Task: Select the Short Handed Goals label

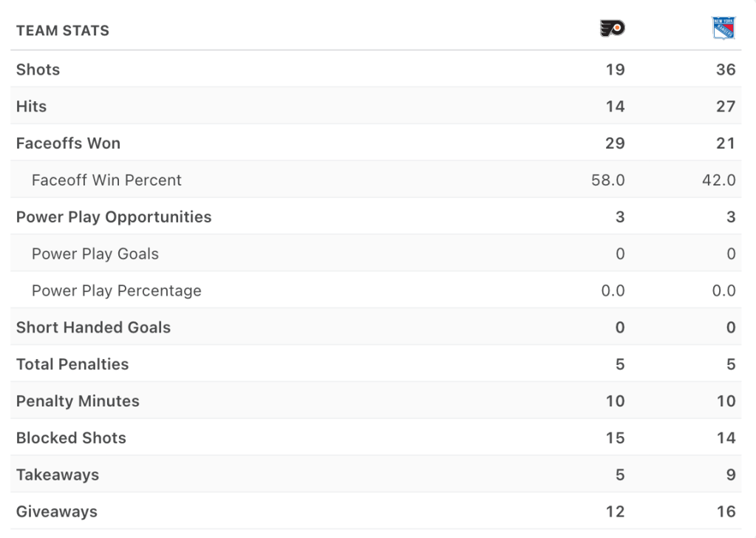Action: 93,327
